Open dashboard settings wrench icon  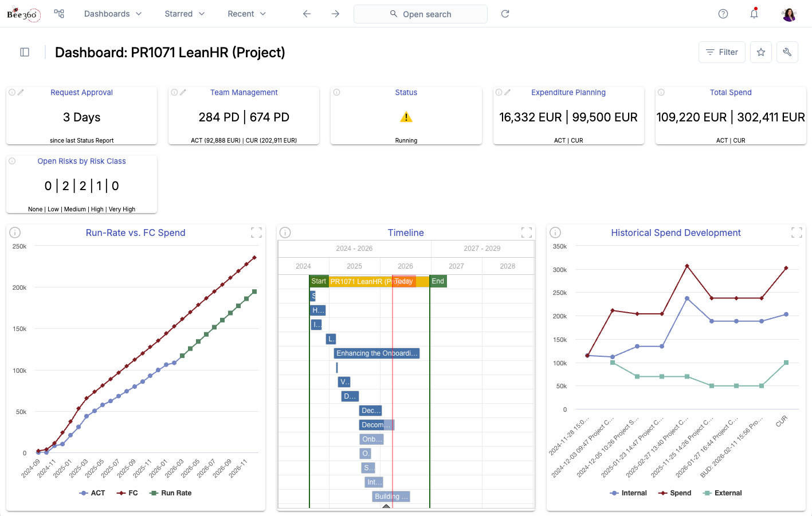tap(787, 52)
